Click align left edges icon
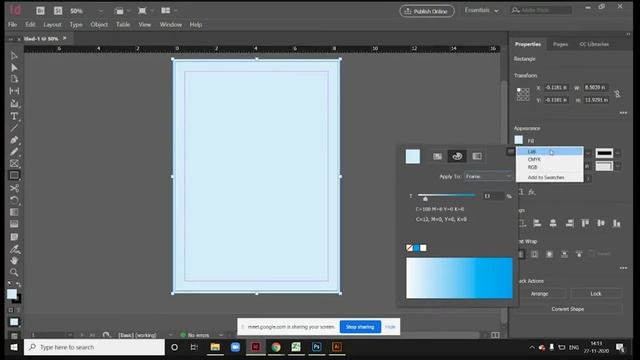 tap(538, 223)
